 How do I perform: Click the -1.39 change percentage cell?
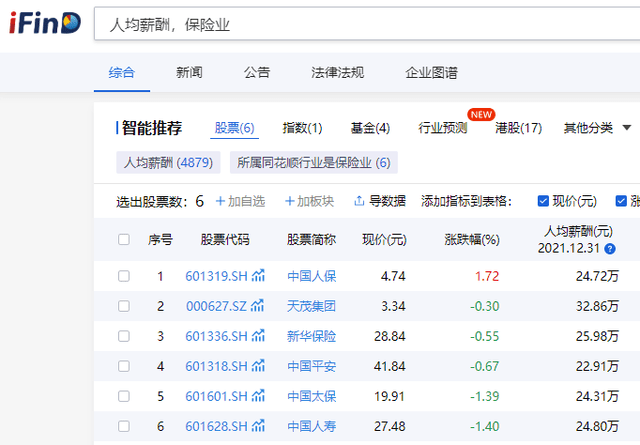point(484,396)
